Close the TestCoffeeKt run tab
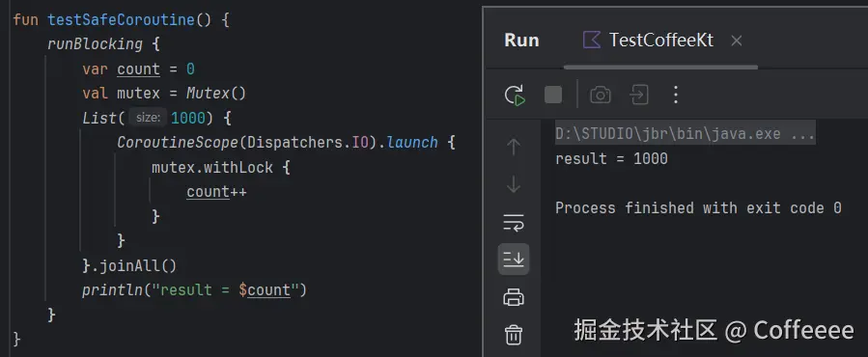This screenshot has height=357, width=868. (737, 41)
